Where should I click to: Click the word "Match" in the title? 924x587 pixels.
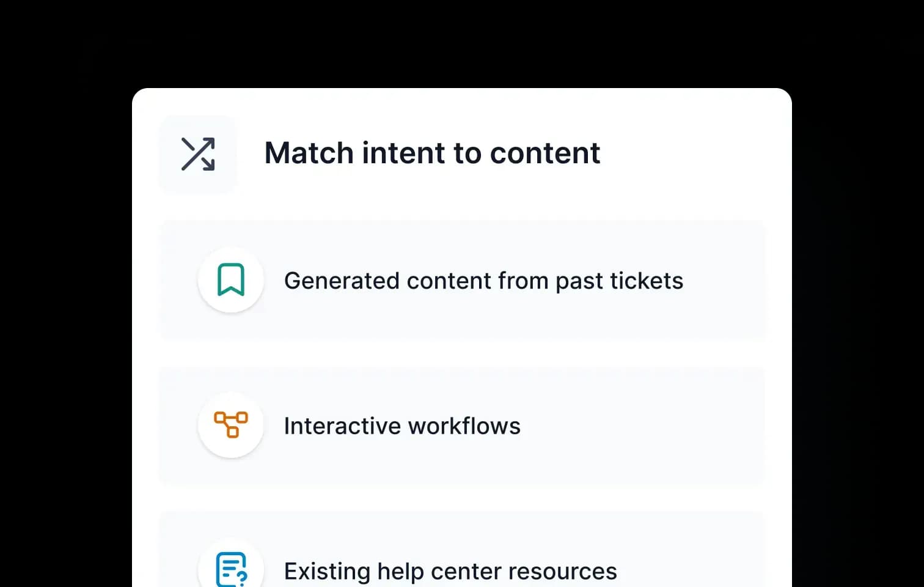coord(309,153)
